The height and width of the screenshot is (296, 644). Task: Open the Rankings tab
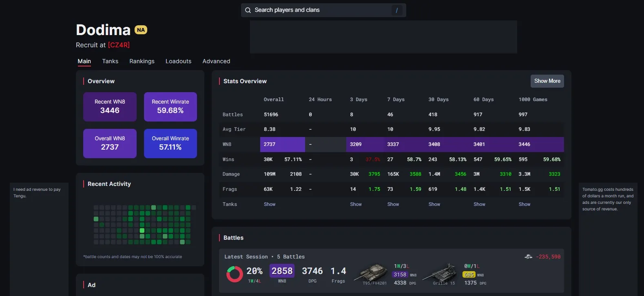coord(142,61)
